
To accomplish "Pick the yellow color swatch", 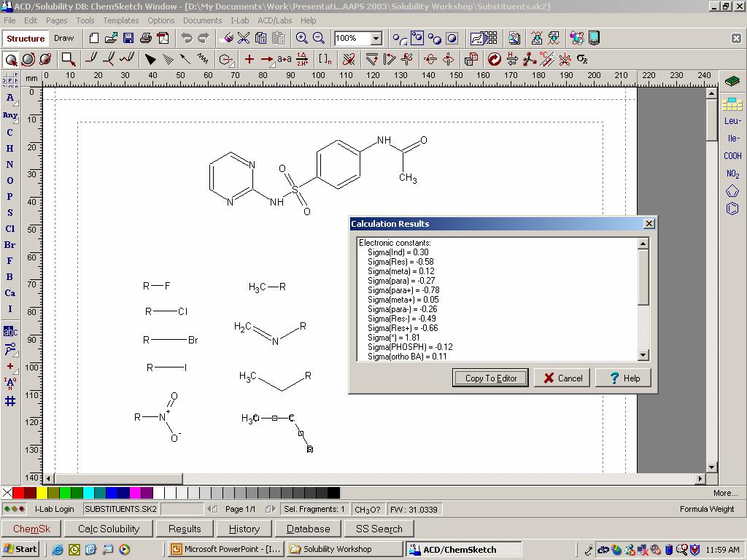I will pos(42,492).
